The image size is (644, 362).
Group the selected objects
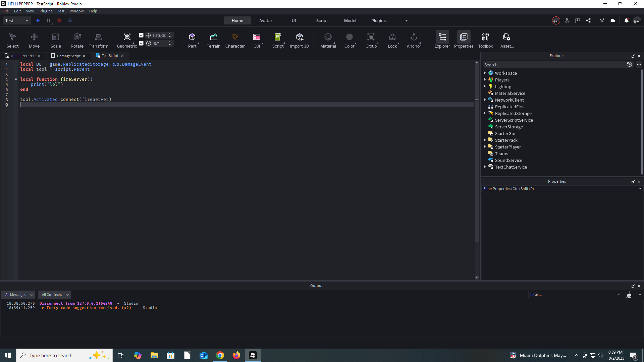click(371, 40)
